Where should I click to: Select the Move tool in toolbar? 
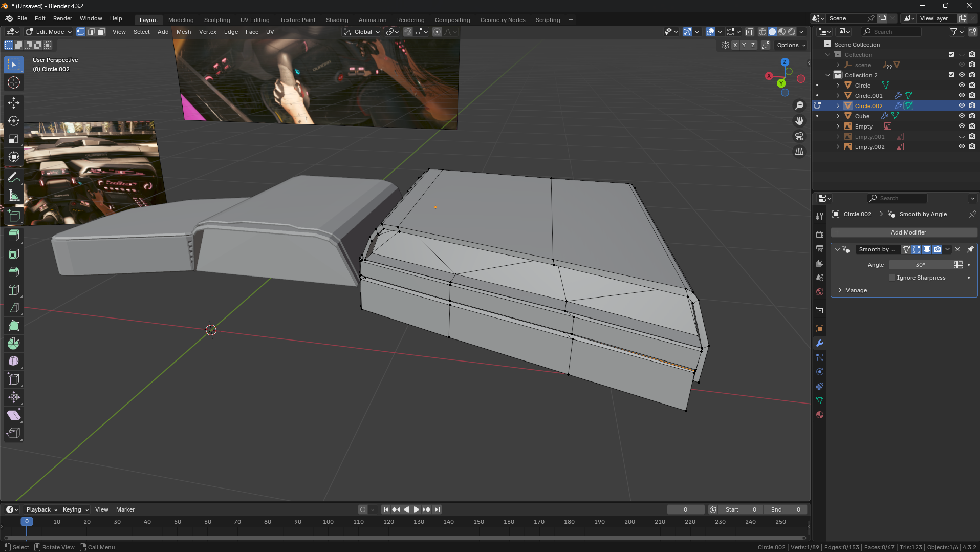tap(14, 103)
